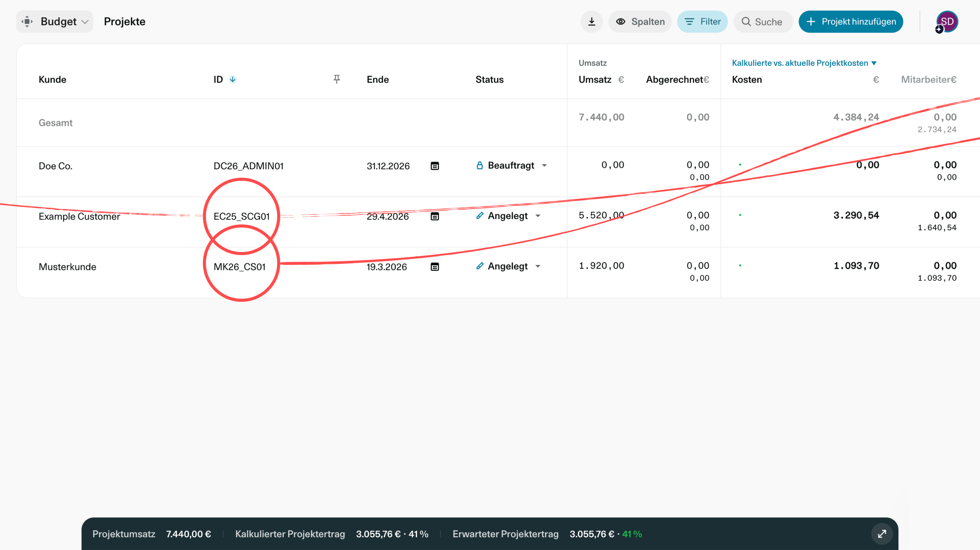The height and width of the screenshot is (550, 980).
Task: Toggle ID column sort arrow
Action: (232, 79)
